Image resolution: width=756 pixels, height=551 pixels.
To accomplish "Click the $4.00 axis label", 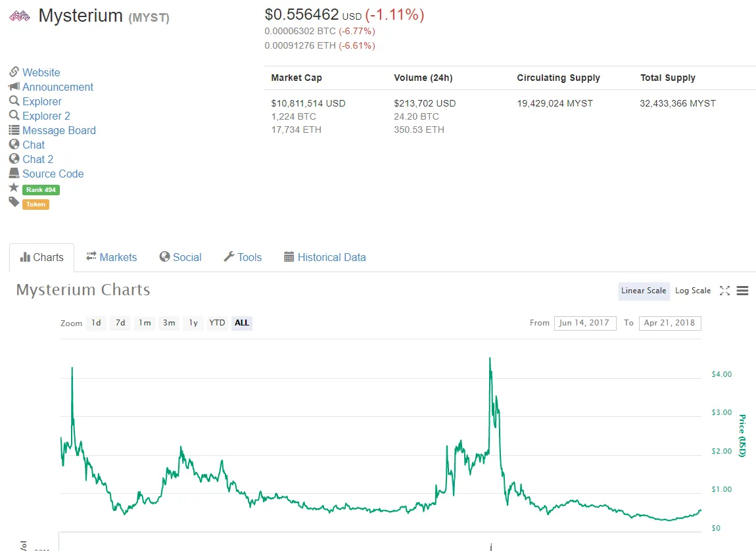I will point(722,374).
